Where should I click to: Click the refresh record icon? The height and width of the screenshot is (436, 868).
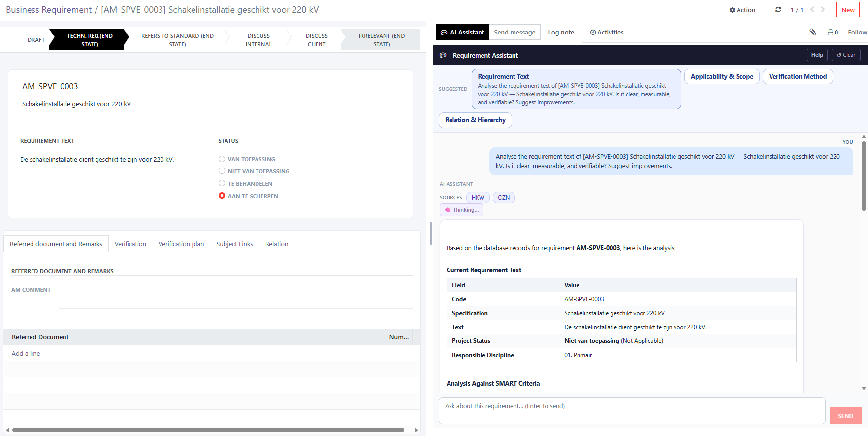click(778, 10)
